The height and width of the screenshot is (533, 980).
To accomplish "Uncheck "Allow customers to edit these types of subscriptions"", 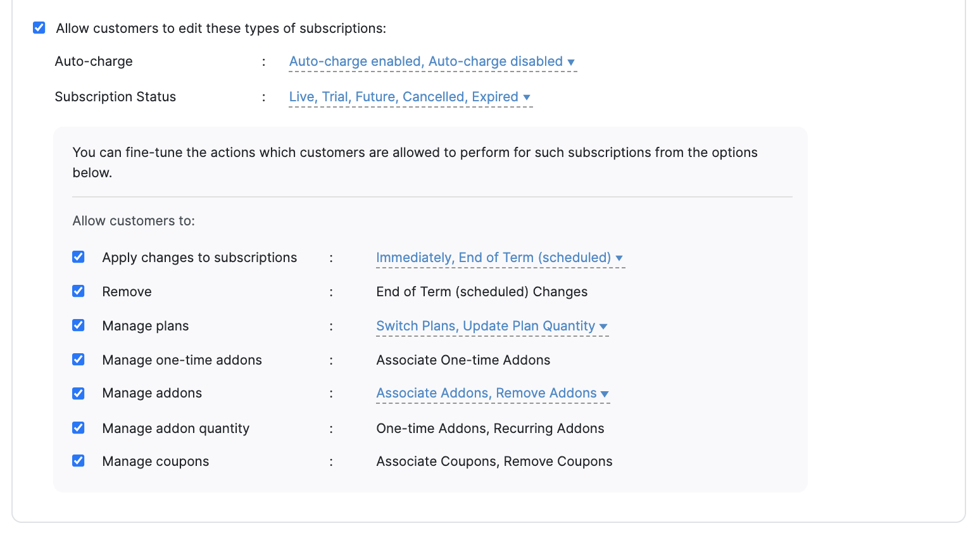I will tap(39, 27).
